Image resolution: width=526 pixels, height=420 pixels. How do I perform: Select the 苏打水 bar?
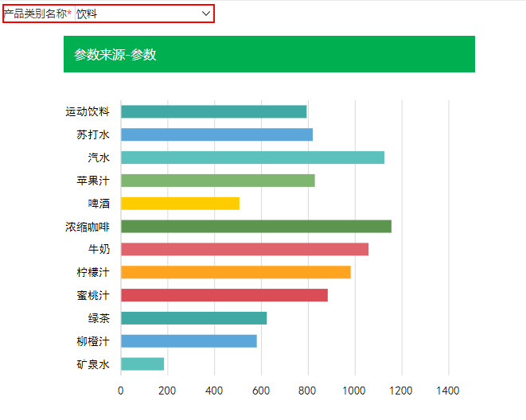click(216, 134)
